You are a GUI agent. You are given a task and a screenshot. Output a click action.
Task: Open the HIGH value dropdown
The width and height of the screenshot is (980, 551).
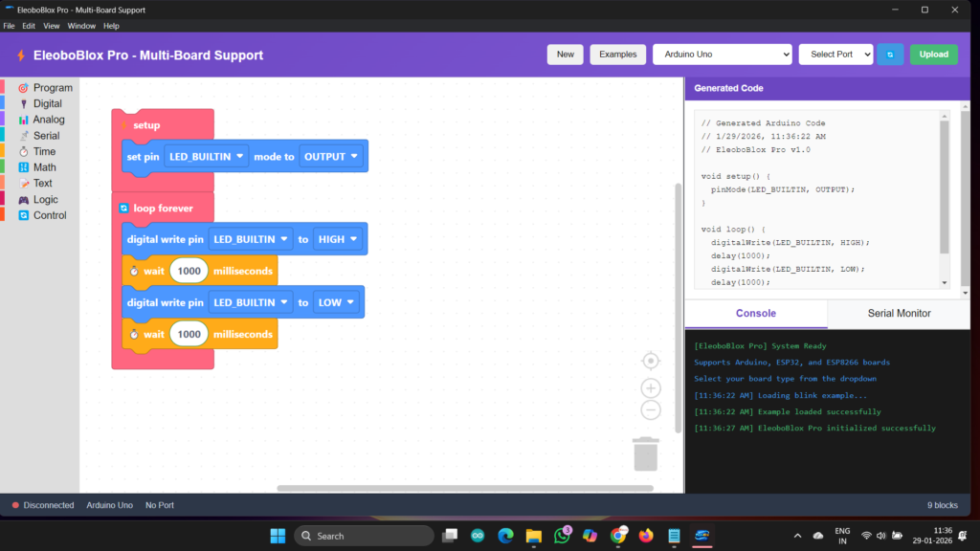338,239
